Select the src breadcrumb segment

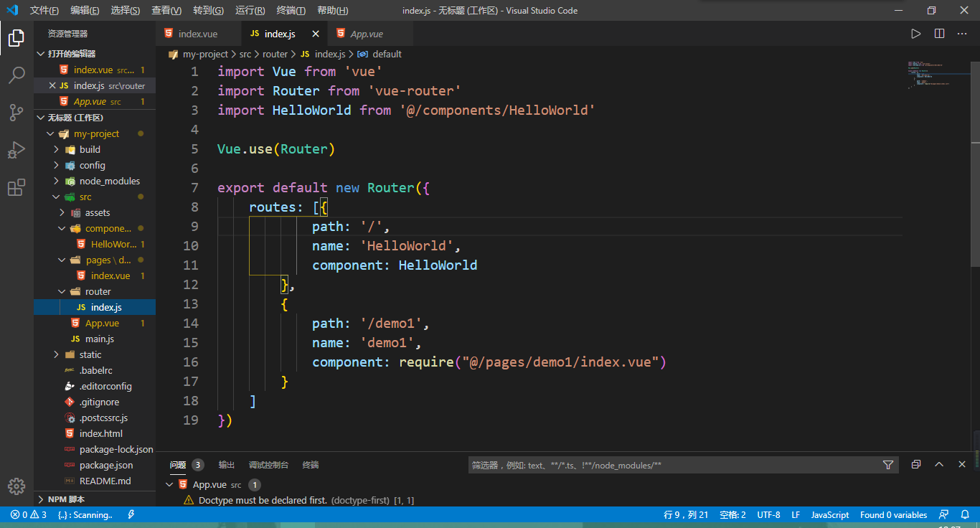click(245, 54)
